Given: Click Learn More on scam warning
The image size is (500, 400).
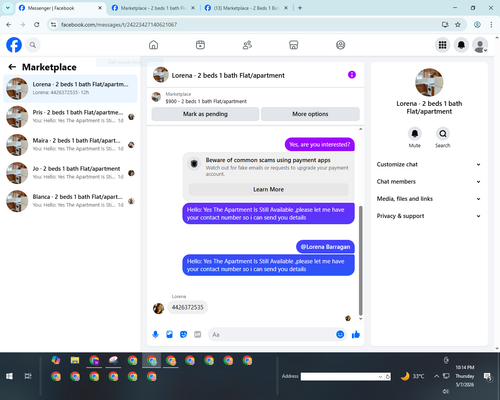Looking at the screenshot, I should coord(268,189).
